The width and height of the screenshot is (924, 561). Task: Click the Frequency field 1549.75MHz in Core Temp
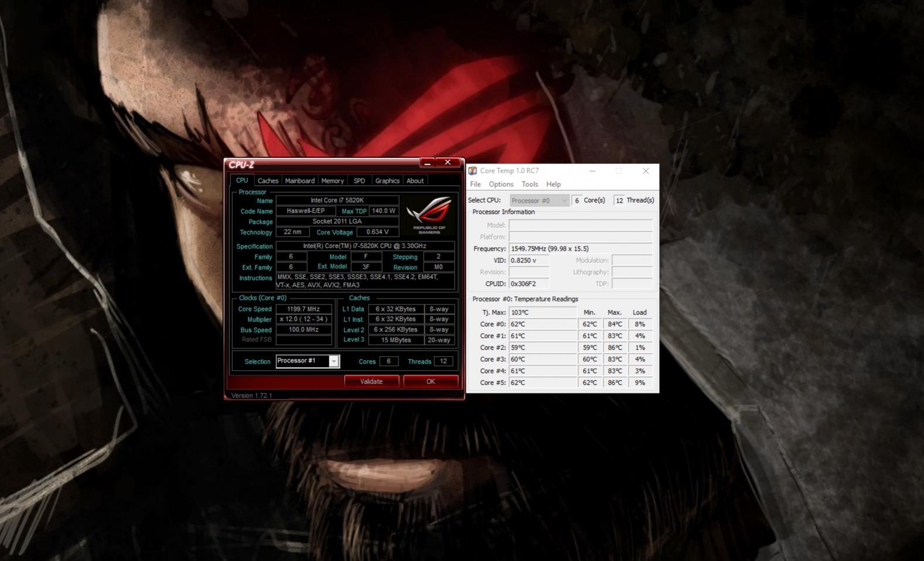pyautogui.click(x=580, y=248)
